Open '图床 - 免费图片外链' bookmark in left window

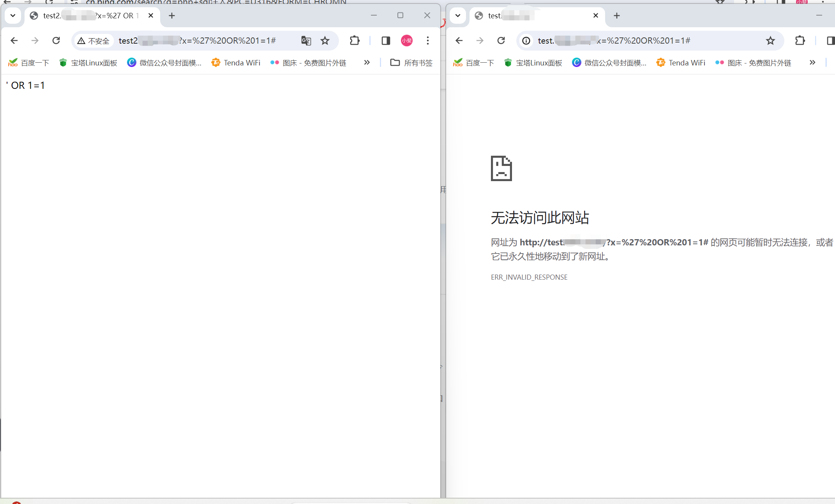[x=308, y=63]
